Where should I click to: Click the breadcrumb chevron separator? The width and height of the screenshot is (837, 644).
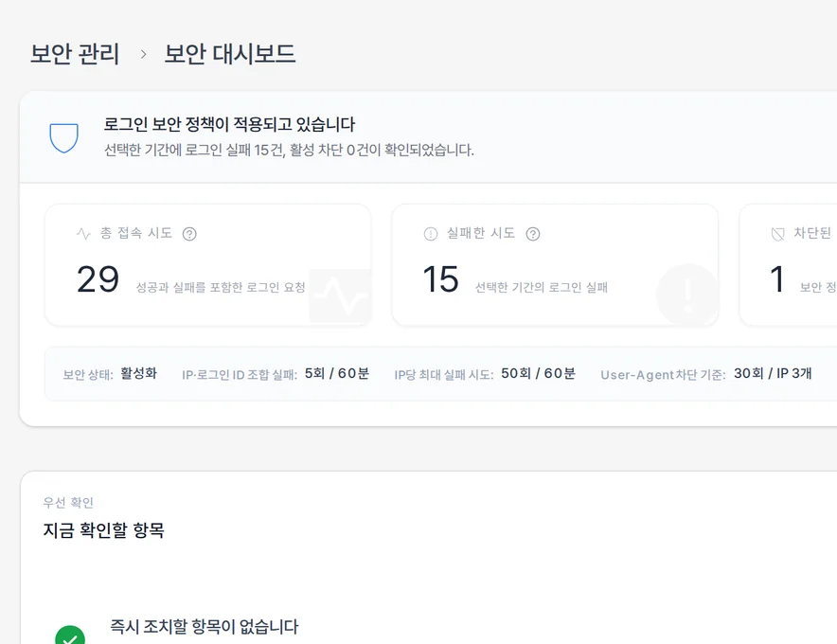[143, 54]
